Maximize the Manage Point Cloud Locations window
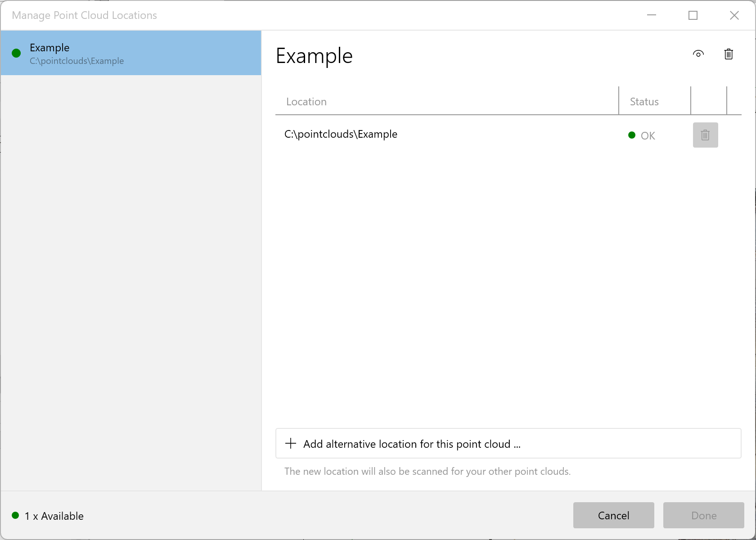The image size is (756, 540). tap(693, 15)
